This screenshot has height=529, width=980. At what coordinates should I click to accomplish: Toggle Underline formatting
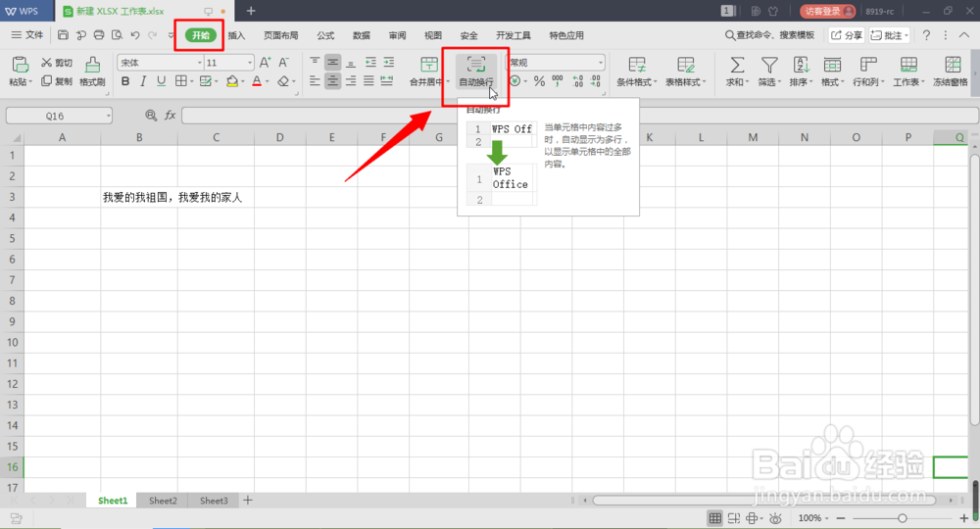click(162, 81)
